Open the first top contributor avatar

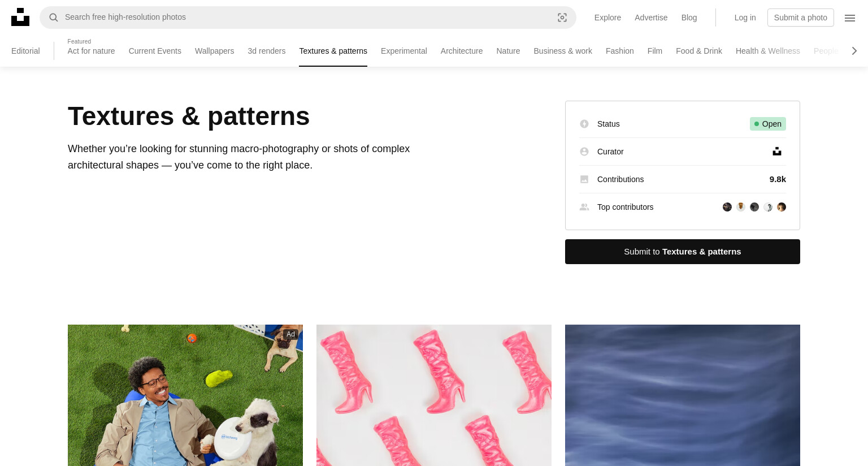(x=727, y=207)
